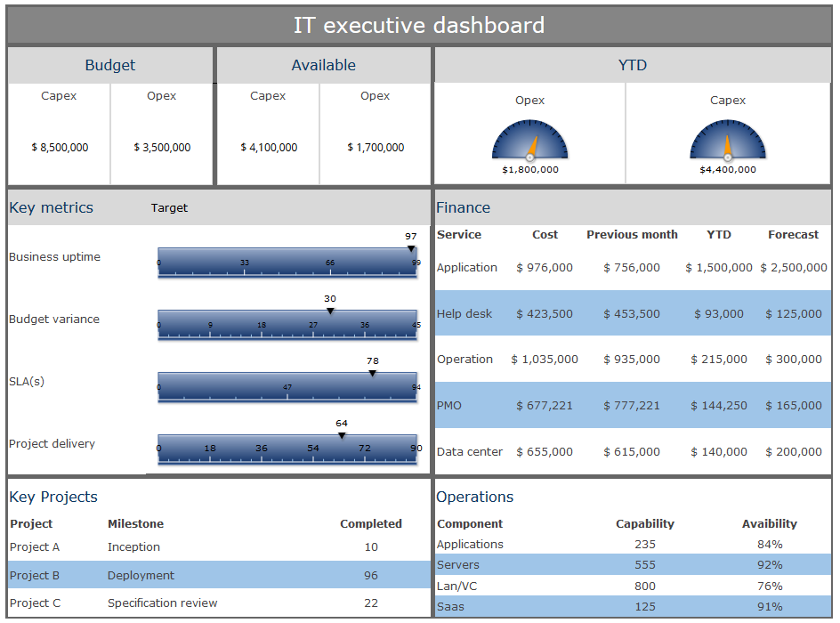Click the Target column label
Image resolution: width=840 pixels, height=623 pixels.
(169, 208)
